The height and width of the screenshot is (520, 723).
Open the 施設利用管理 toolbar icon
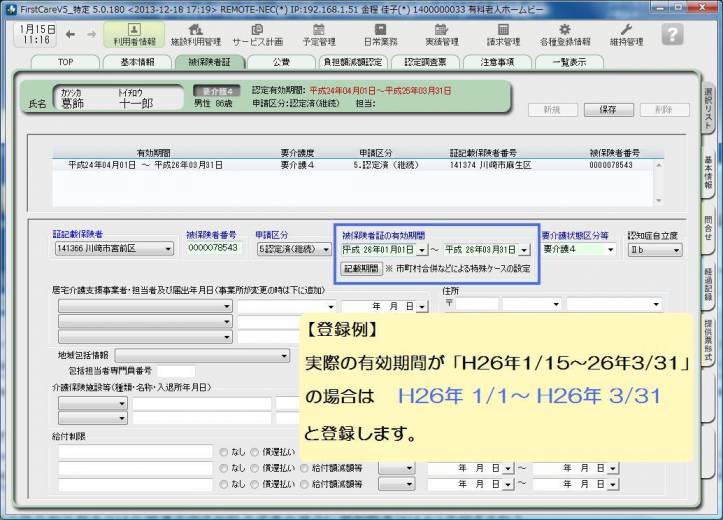click(195, 35)
